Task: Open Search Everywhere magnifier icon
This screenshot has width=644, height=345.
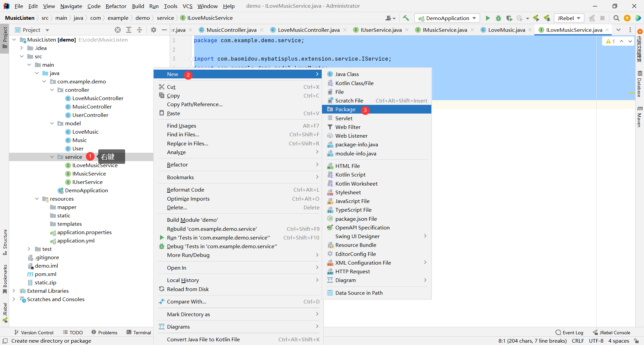Action: point(616,18)
